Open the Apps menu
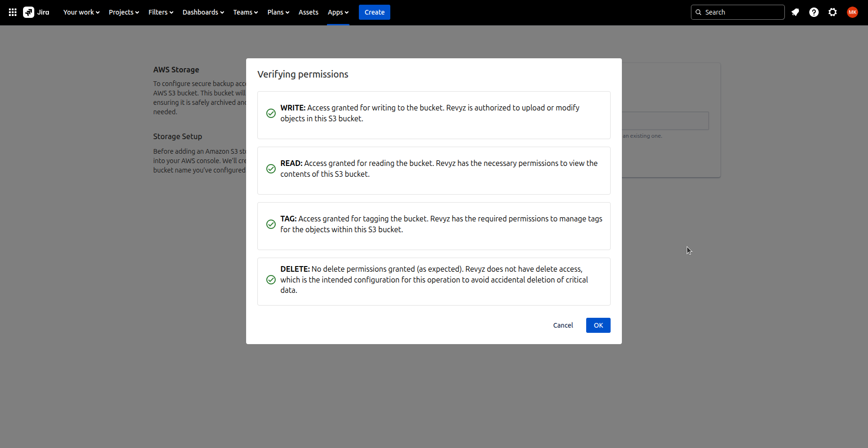This screenshot has width=868, height=448. [338, 12]
